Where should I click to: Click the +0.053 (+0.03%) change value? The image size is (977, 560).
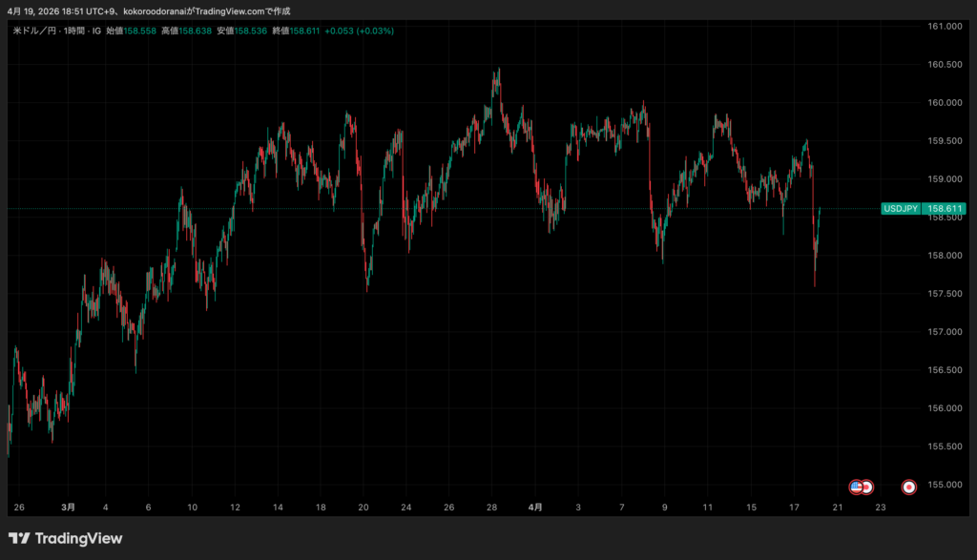click(x=359, y=31)
